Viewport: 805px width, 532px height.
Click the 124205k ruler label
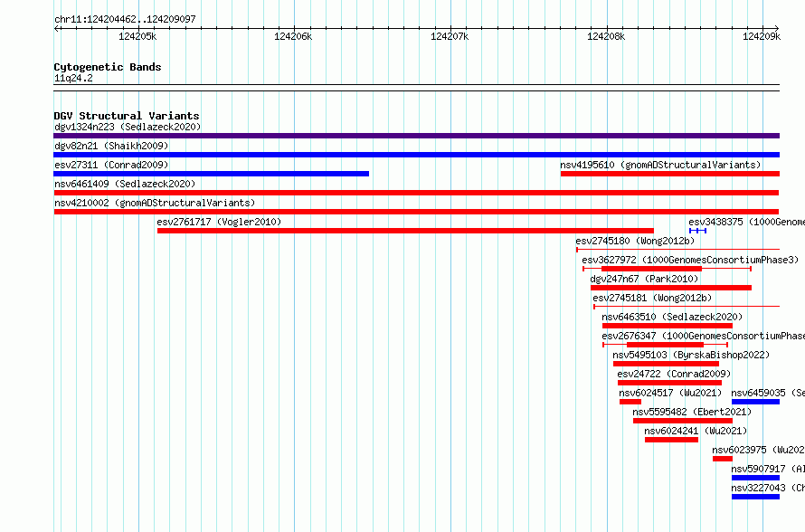click(137, 36)
